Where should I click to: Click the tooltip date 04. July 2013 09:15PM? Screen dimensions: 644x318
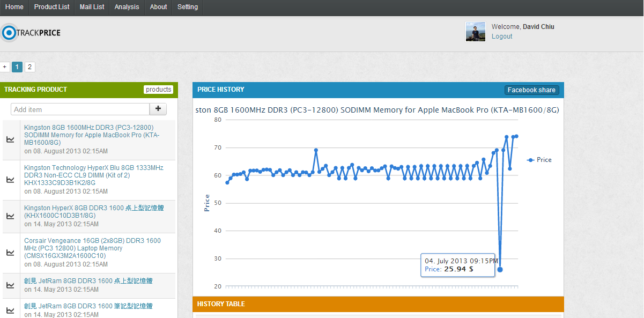(461, 260)
